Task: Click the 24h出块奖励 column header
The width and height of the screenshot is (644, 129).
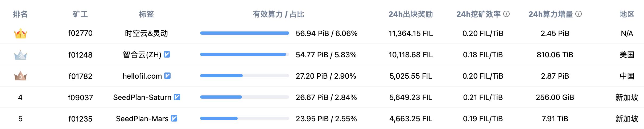Action: click(411, 14)
